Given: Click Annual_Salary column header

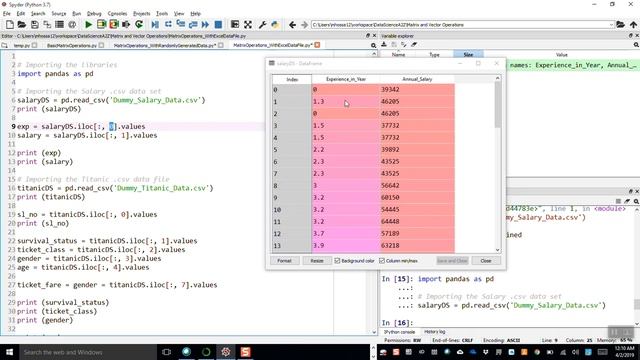Looking at the screenshot, I should [x=417, y=79].
